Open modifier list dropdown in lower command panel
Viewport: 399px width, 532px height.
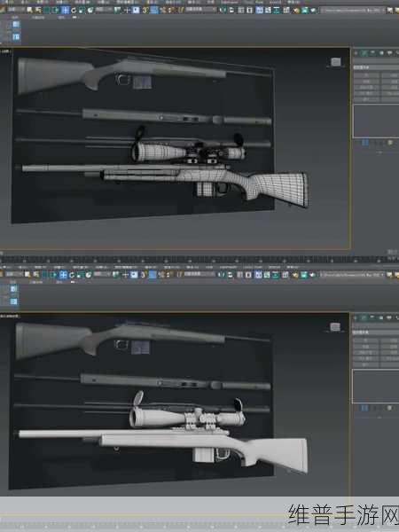376,332
